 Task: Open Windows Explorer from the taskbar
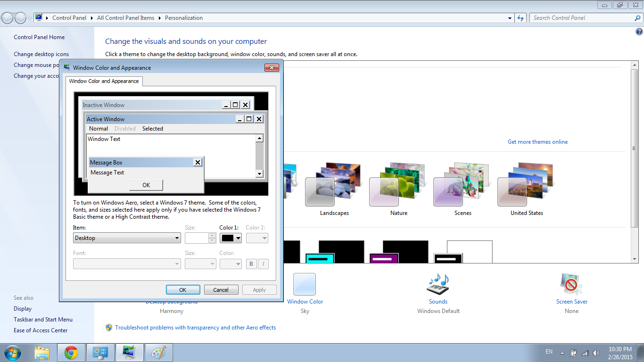pos(42,353)
